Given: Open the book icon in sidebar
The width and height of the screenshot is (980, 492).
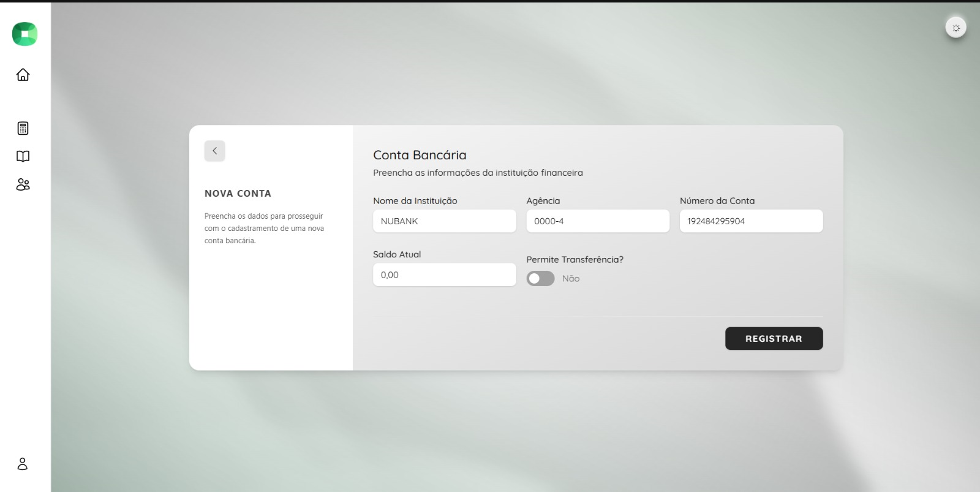Looking at the screenshot, I should 23,156.
